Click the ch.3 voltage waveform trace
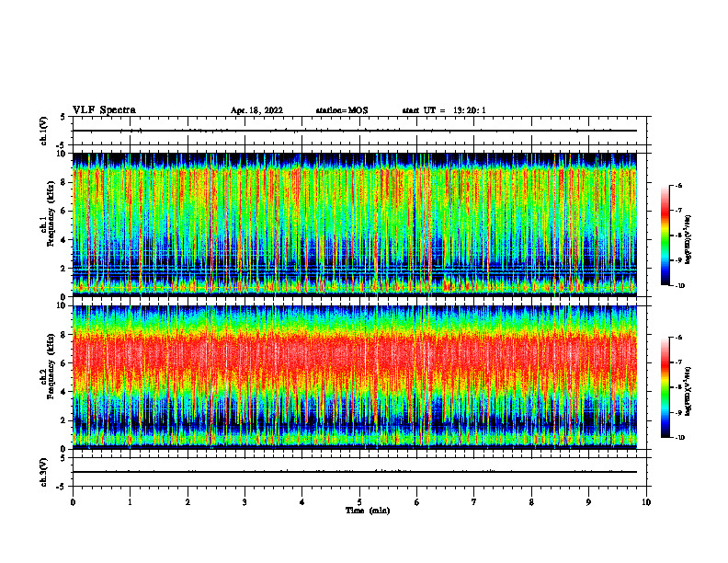728x563 pixels. pos(355,472)
